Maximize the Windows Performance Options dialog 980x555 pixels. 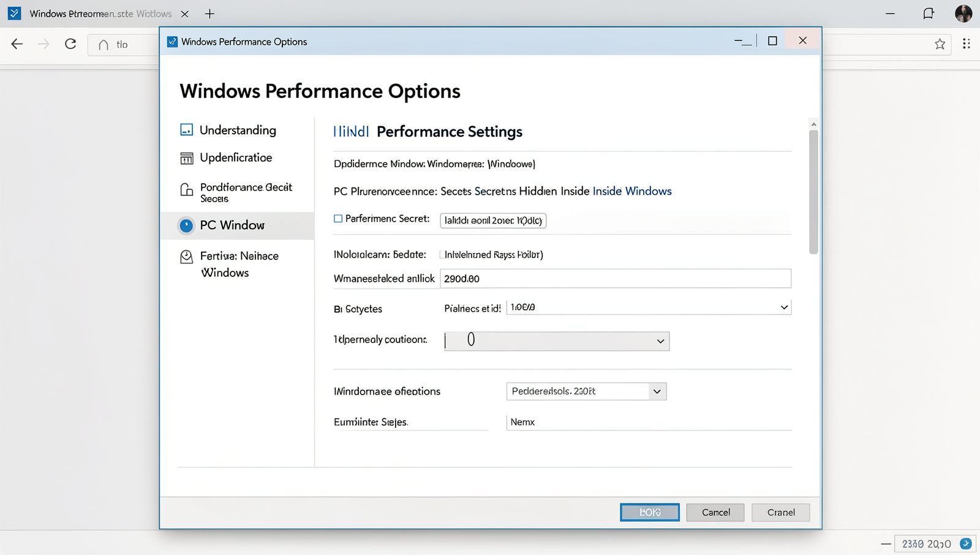coord(772,41)
